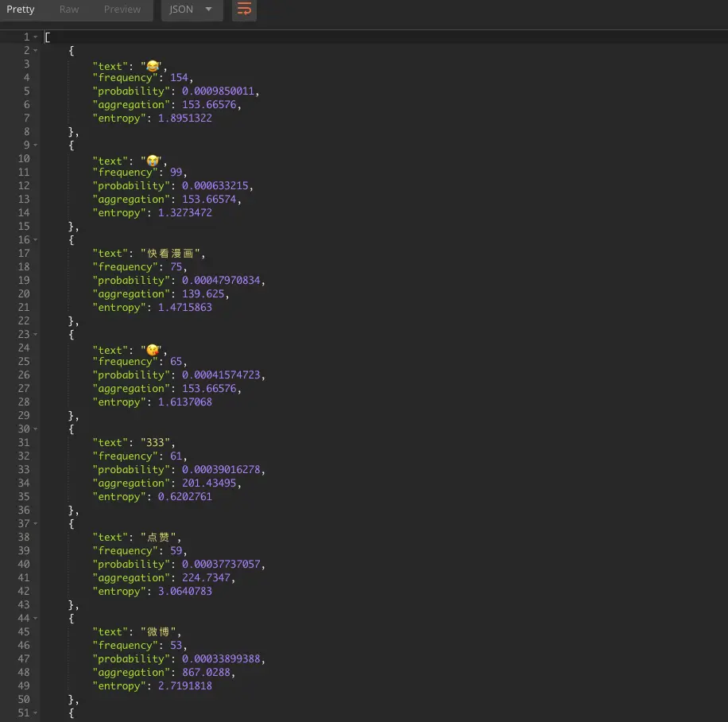The image size is (728, 722).
Task: Collapse the object starting at line 37
Action: point(36,524)
